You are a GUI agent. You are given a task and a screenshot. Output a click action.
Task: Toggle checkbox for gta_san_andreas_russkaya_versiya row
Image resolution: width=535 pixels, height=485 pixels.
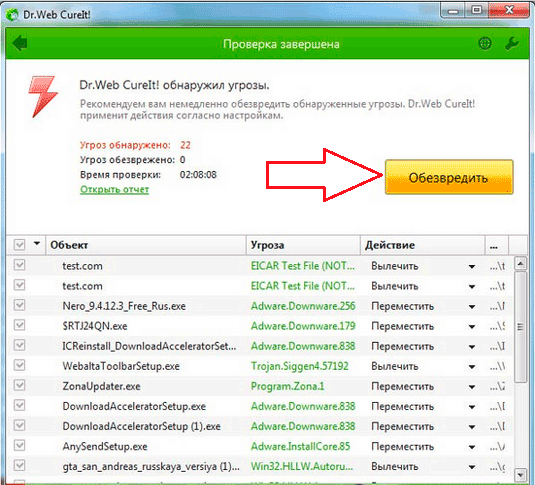tap(19, 466)
